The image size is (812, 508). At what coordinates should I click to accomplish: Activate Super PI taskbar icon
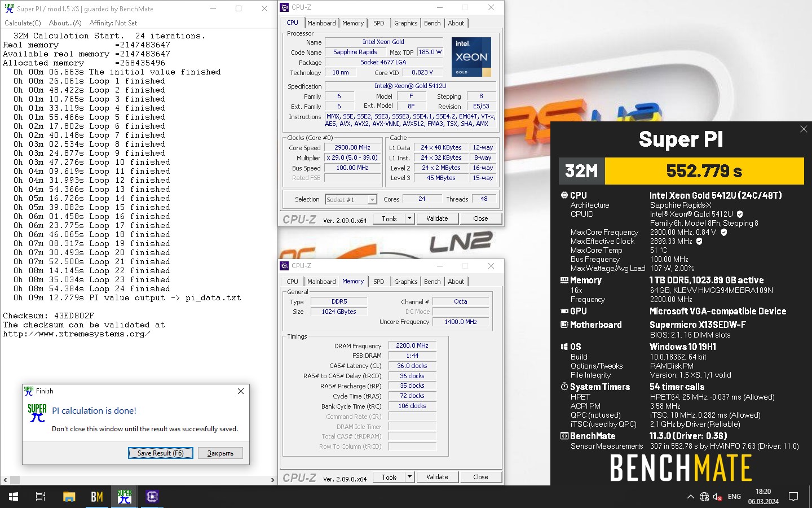(x=125, y=497)
